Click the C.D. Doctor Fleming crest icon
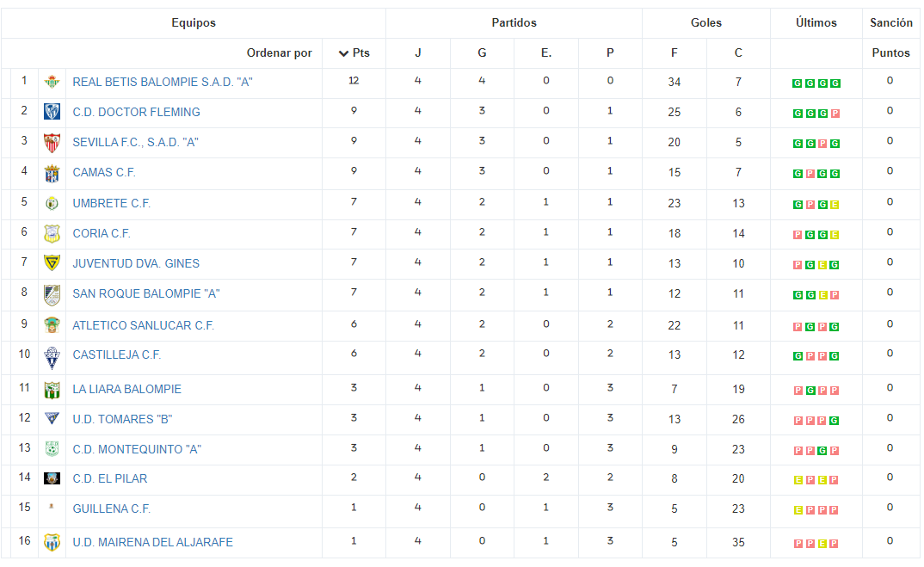This screenshot has width=924, height=567. pos(52,112)
